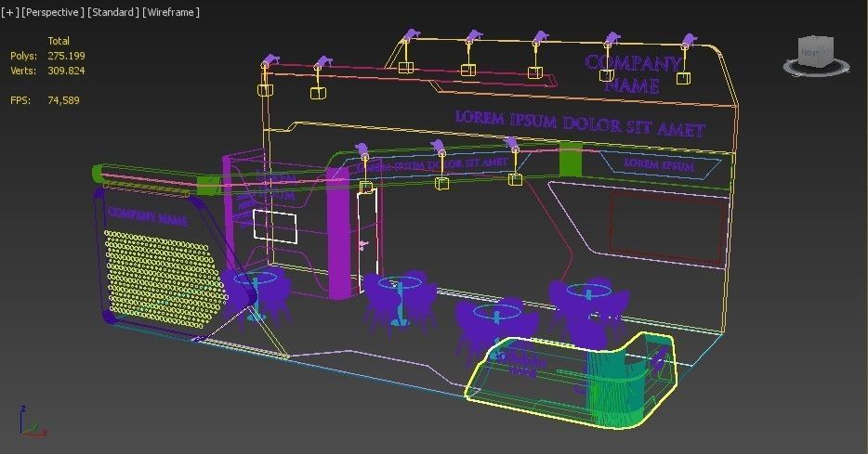868x454 pixels.
Task: Click the XYZ axis tripod gizmo
Action: (x=32, y=422)
